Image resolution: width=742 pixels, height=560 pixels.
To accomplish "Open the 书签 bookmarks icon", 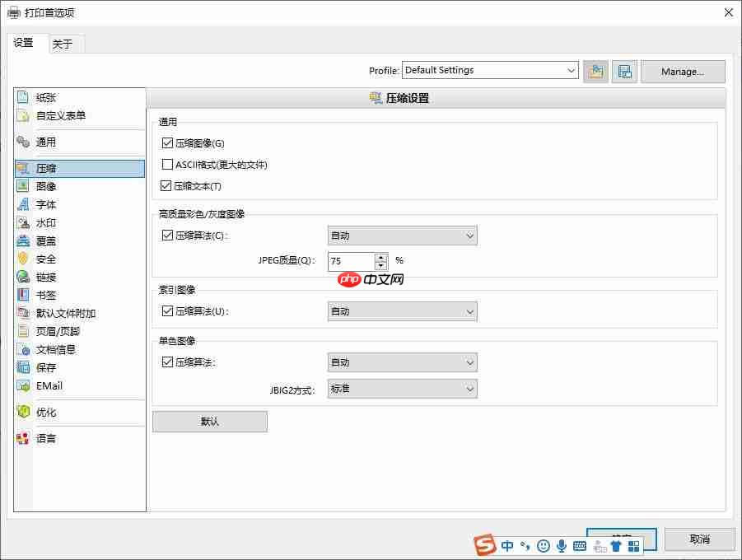I will tap(23, 295).
